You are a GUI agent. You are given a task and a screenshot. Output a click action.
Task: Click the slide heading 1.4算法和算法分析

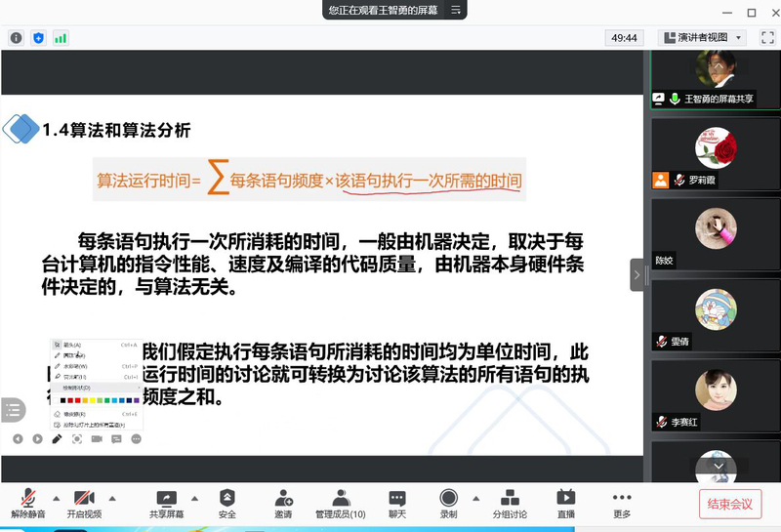(116, 130)
